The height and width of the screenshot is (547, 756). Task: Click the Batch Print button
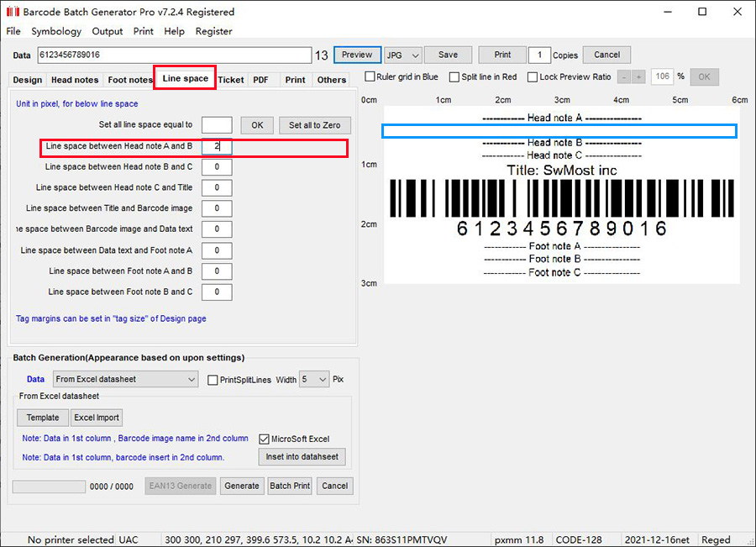pos(290,486)
